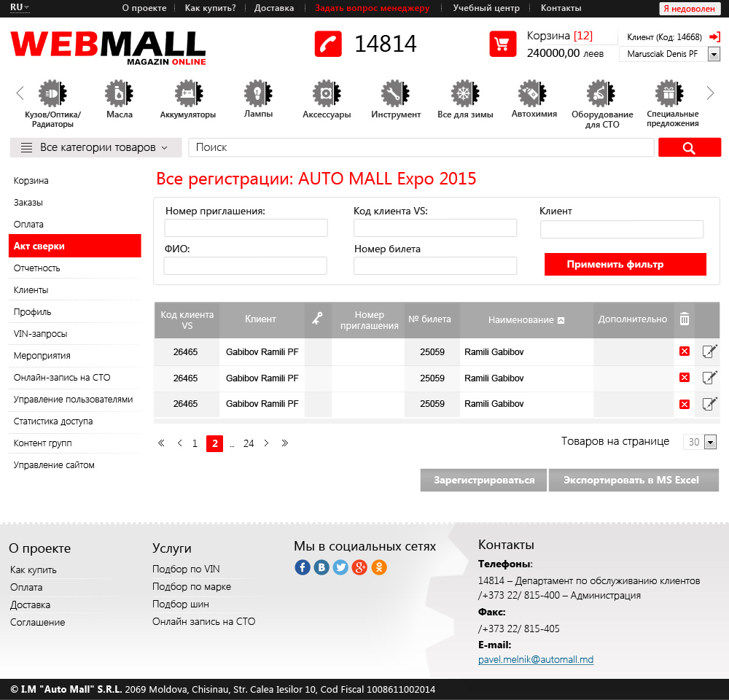Open Заказы in the sidebar

point(28,202)
